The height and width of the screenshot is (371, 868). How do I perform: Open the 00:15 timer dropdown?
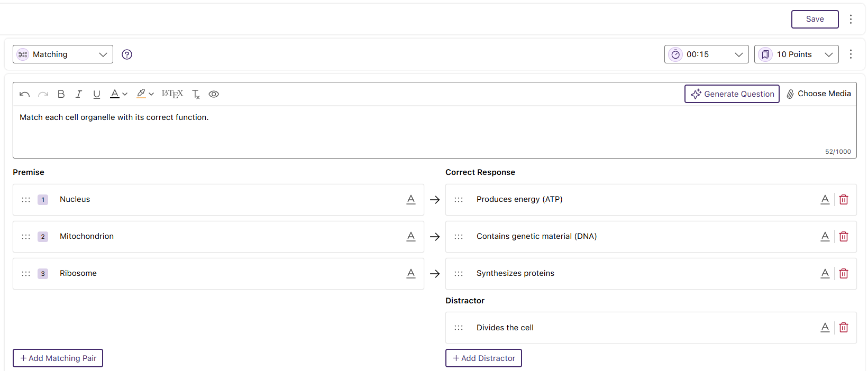[x=707, y=54]
